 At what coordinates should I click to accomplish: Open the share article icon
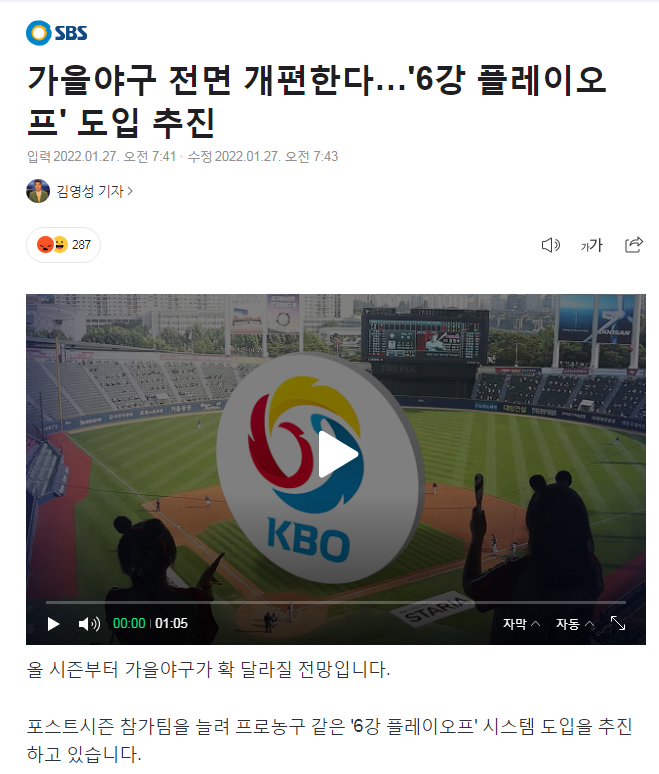(x=634, y=244)
